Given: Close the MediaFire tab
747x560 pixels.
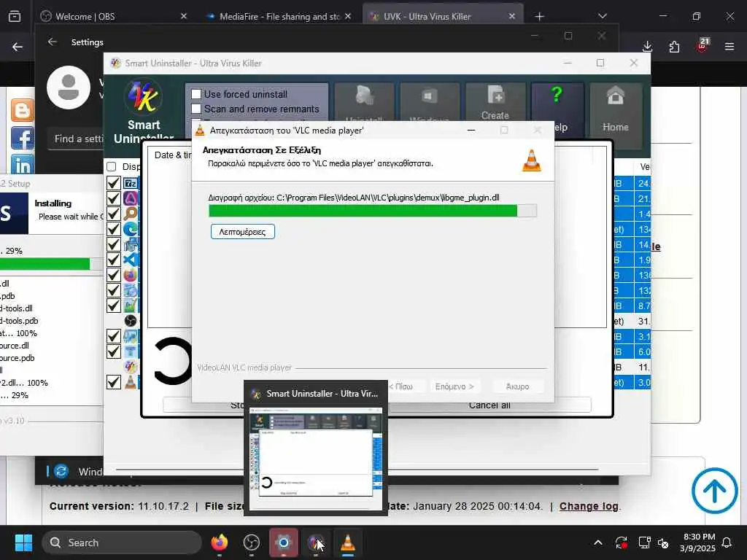Looking at the screenshot, I should 348,16.
